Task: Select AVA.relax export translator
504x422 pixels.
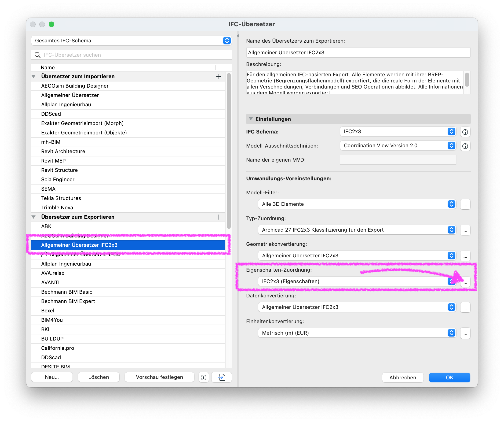Action: tap(128, 273)
